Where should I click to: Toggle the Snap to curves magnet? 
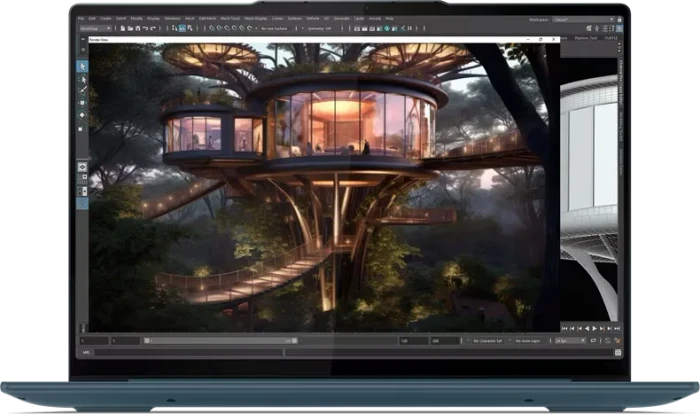pyautogui.click(x=219, y=29)
